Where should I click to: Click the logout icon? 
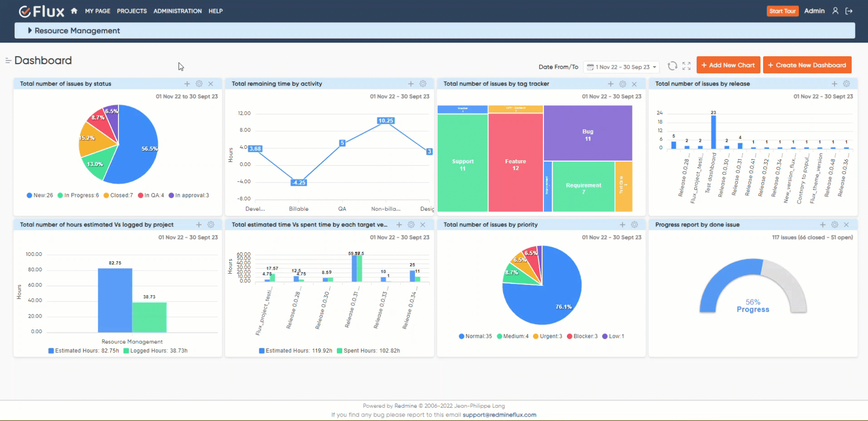coord(850,10)
